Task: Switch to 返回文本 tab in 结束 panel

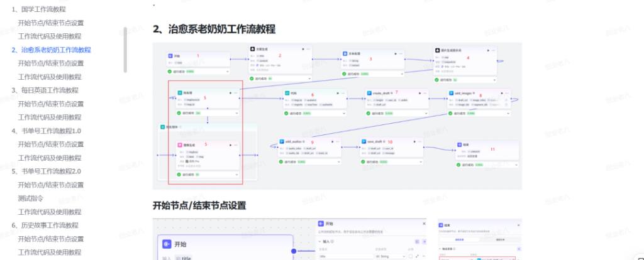Action: [500, 239]
